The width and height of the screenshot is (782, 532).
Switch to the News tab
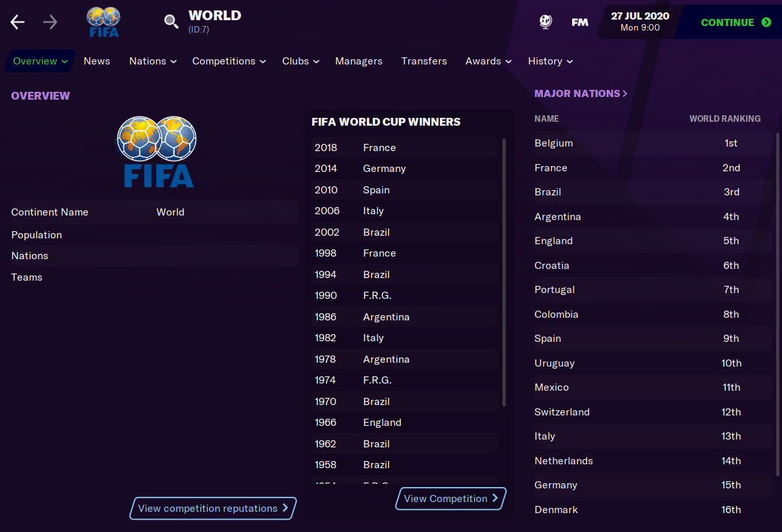point(96,61)
